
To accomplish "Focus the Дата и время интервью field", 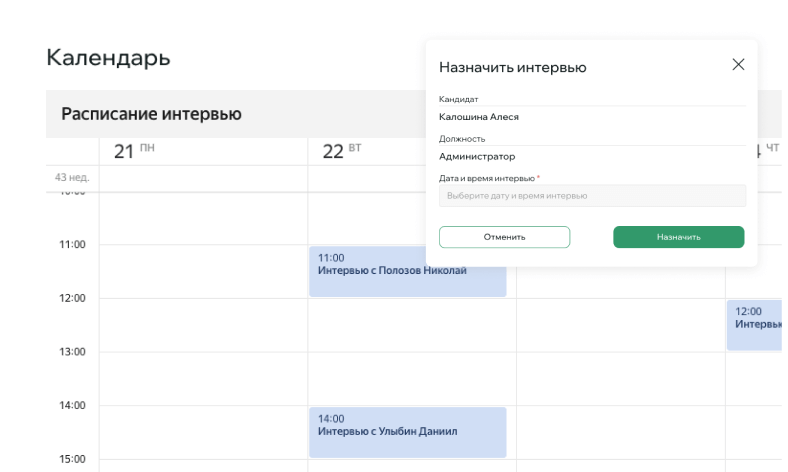I will tap(592, 196).
